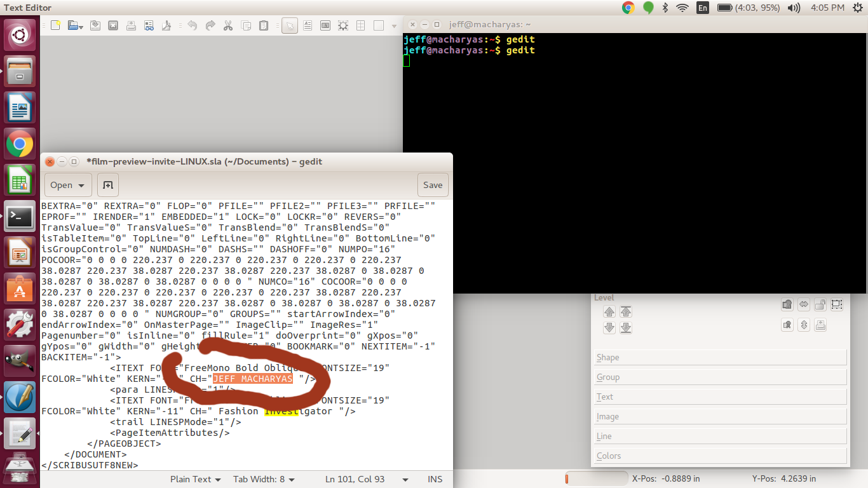Expand the Group section in Properties panel
868x488 pixels.
[x=720, y=377]
